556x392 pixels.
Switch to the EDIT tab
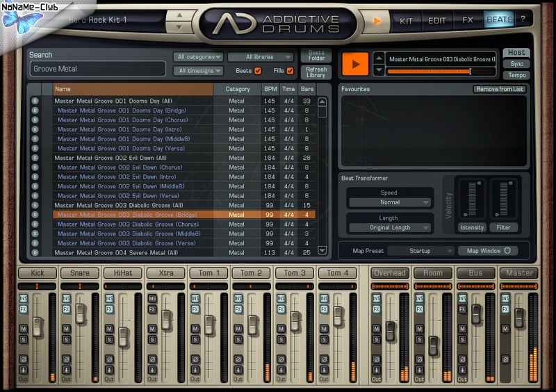[437, 20]
